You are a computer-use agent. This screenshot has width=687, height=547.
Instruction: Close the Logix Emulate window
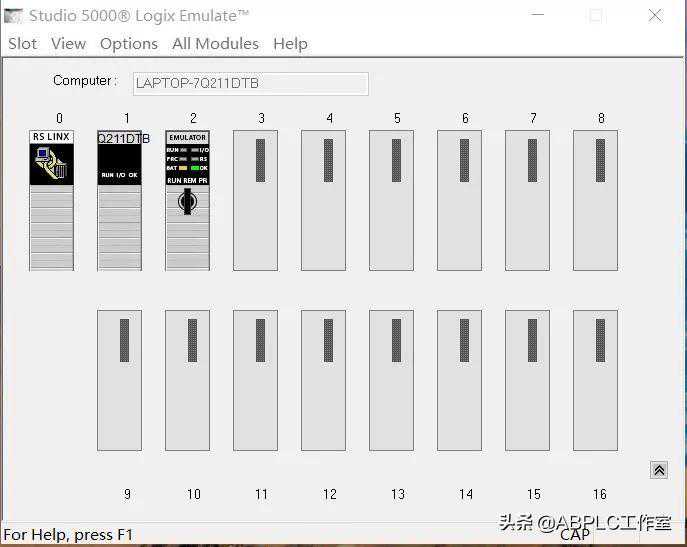coord(655,15)
